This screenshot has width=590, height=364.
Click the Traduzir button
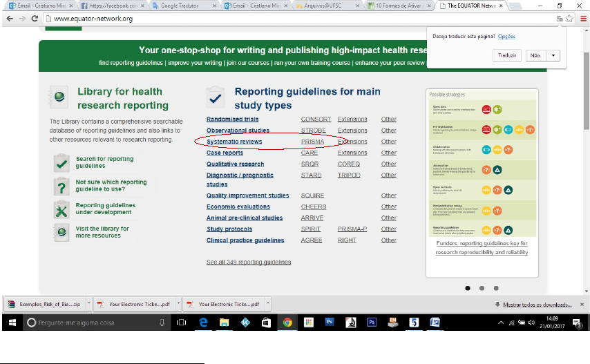(508, 56)
